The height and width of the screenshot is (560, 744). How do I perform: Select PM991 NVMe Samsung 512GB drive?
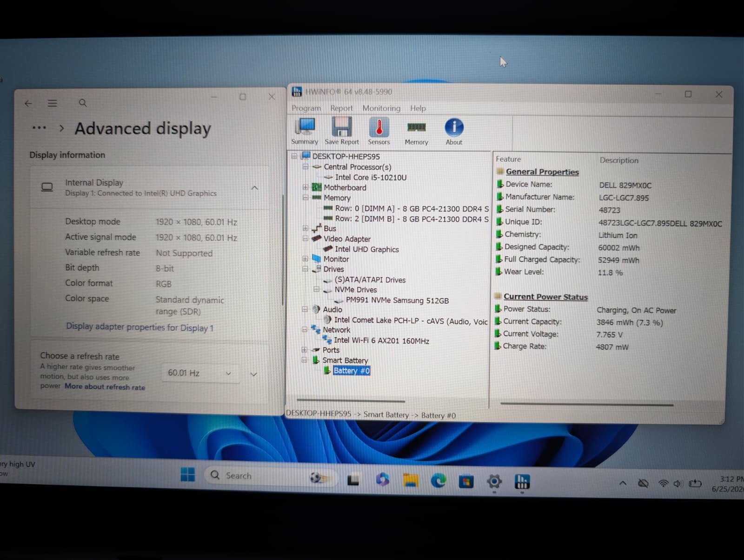coord(397,300)
